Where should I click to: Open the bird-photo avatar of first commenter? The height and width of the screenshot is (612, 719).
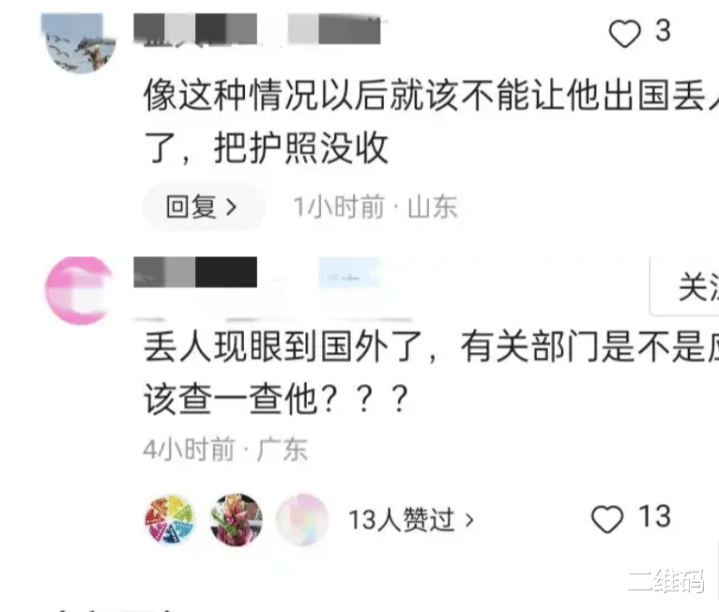(78, 43)
